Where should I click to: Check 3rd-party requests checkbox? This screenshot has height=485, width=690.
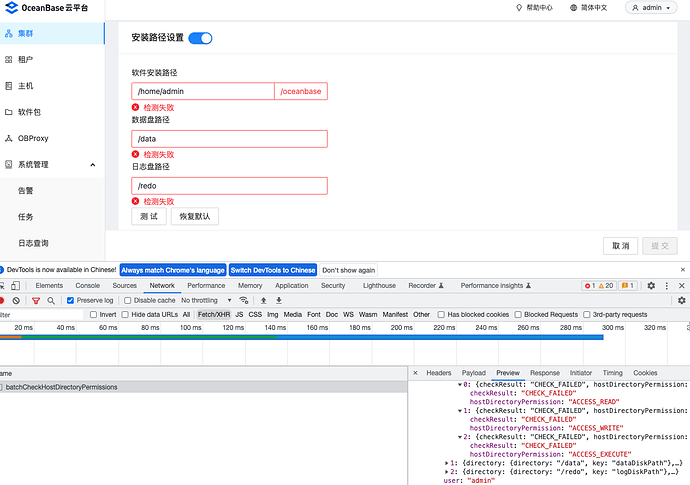coord(587,314)
